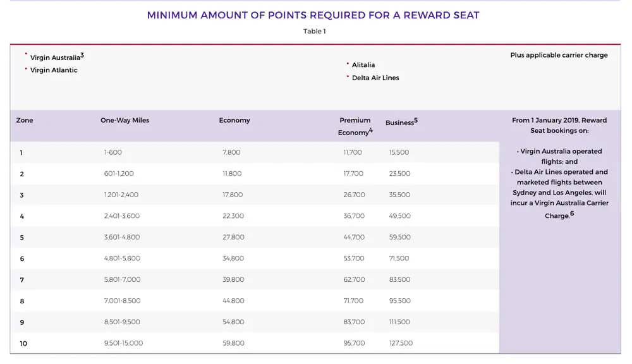Click Zone 7 business value 83,500
This screenshot has height=364, width=632.
click(x=399, y=279)
